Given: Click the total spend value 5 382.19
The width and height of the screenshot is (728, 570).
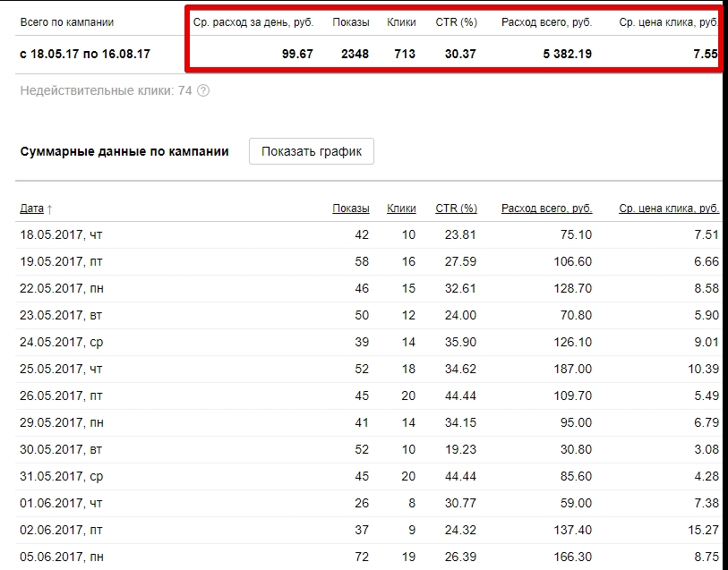Looking at the screenshot, I should [568, 55].
